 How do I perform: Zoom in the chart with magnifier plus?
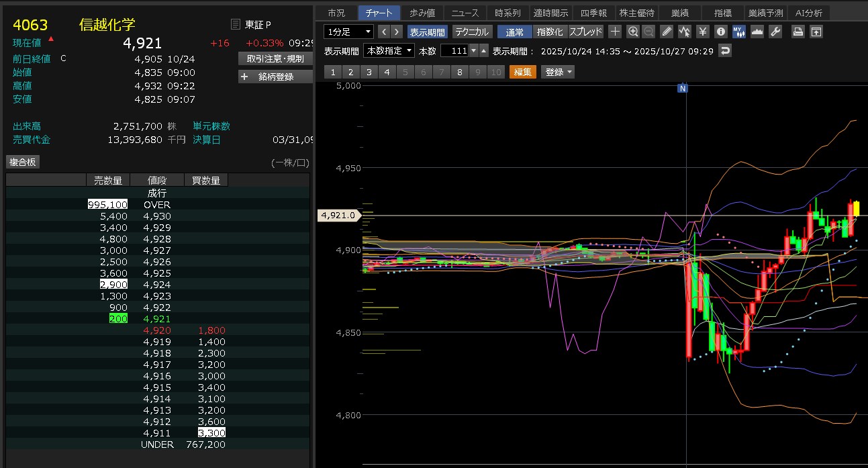tap(633, 32)
